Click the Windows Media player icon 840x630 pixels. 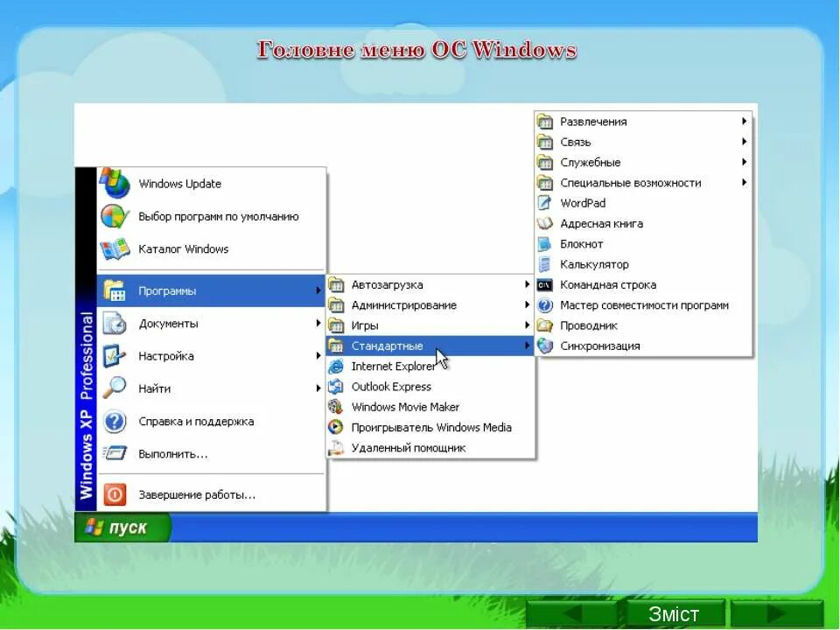(335, 428)
